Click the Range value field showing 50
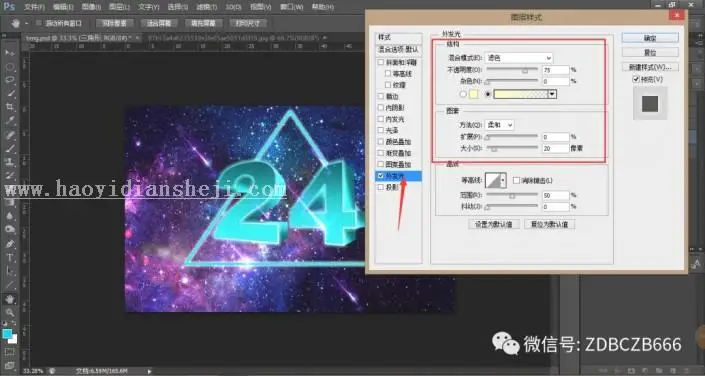Image resolution: width=705 pixels, height=376 pixels. pyautogui.click(x=556, y=195)
